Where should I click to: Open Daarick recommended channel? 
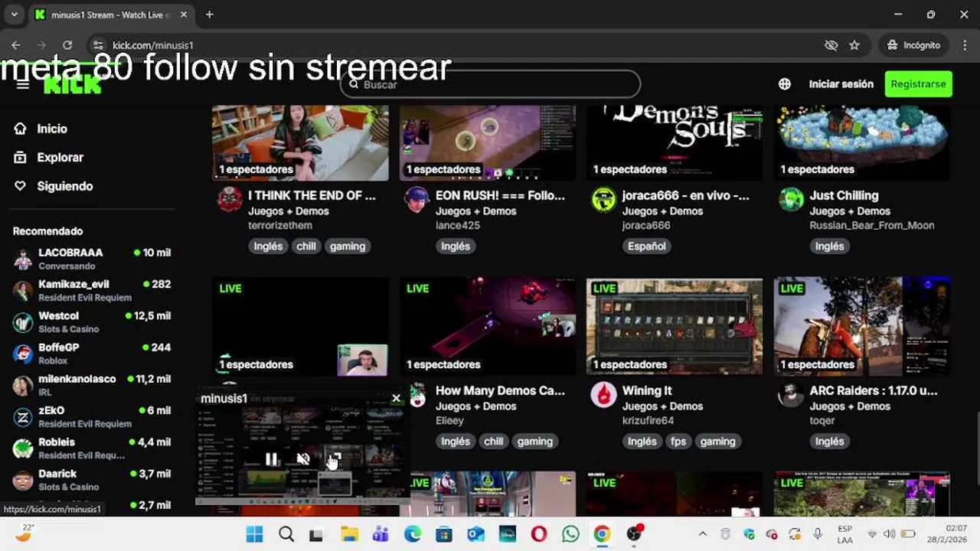(x=92, y=480)
